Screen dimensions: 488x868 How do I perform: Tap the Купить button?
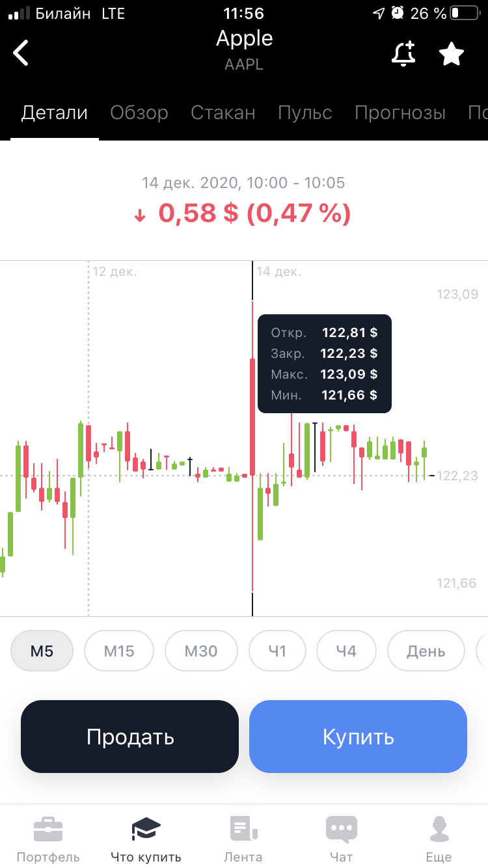click(358, 737)
